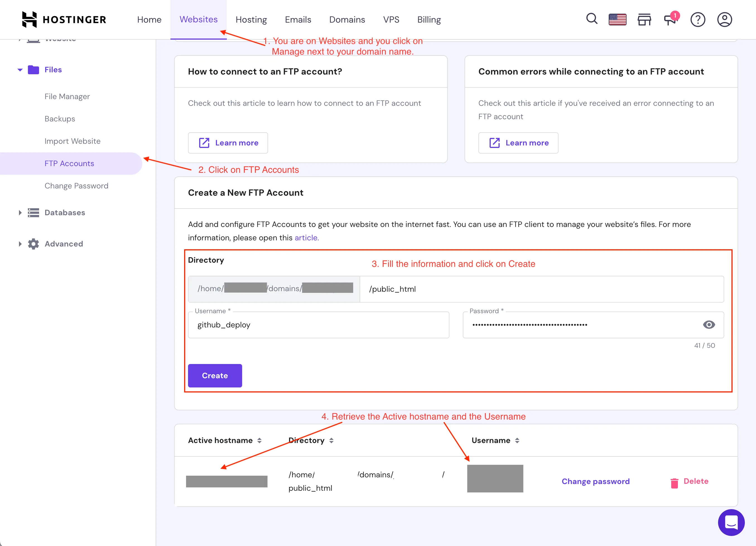Toggle password visibility with the eye icon
The width and height of the screenshot is (756, 546).
click(709, 325)
